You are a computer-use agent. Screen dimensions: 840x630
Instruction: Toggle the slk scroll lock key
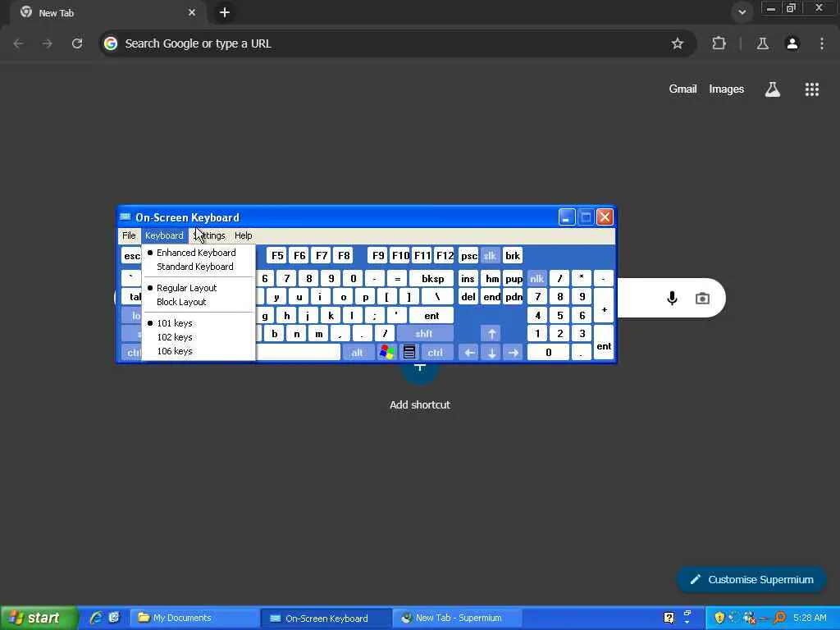pos(491,256)
